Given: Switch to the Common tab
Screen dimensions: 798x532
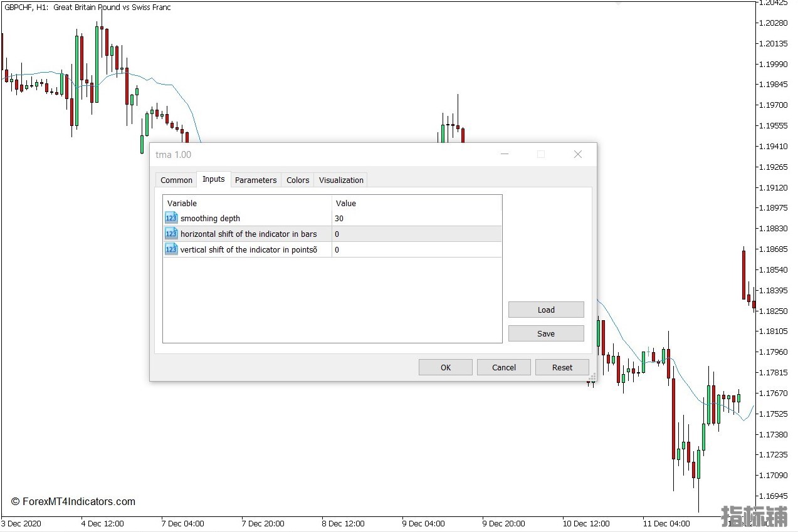Looking at the screenshot, I should point(176,180).
